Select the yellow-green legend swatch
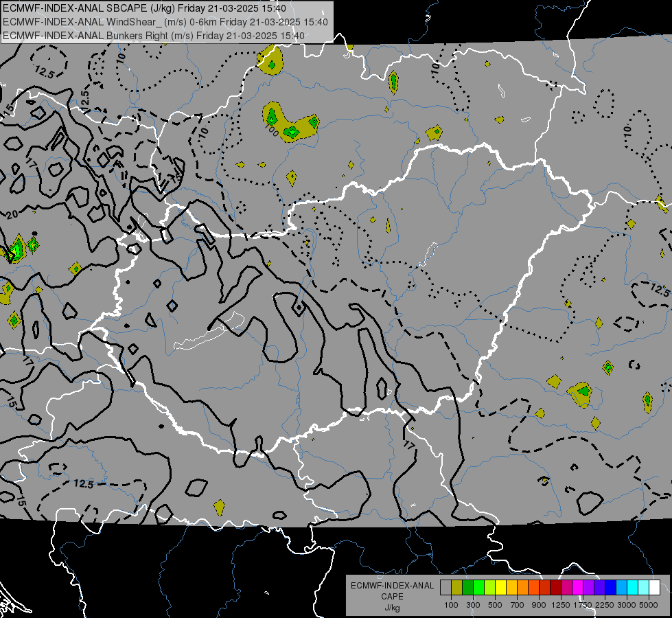This screenshot has height=618, width=672. click(x=490, y=588)
